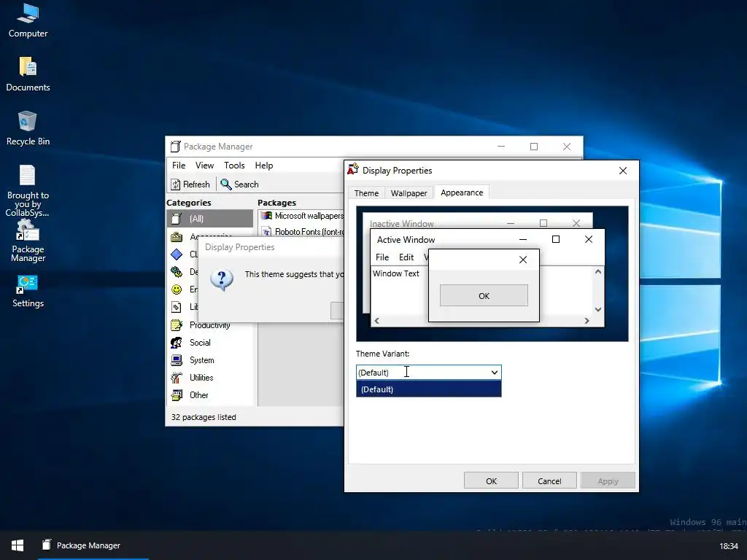Click the Accessories category icon
This screenshot has width=747, height=560.
(177, 237)
